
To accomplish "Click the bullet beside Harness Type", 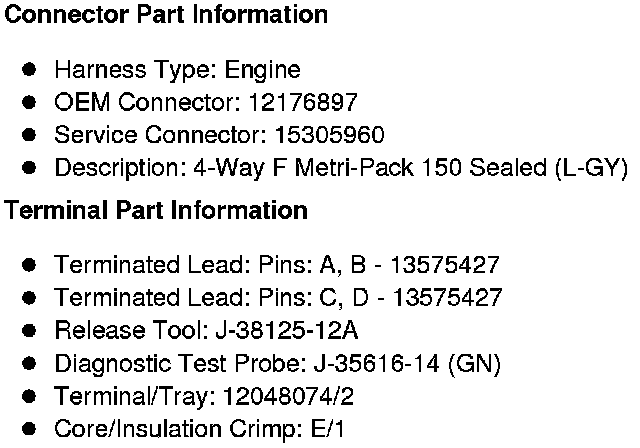I will click(x=29, y=69).
